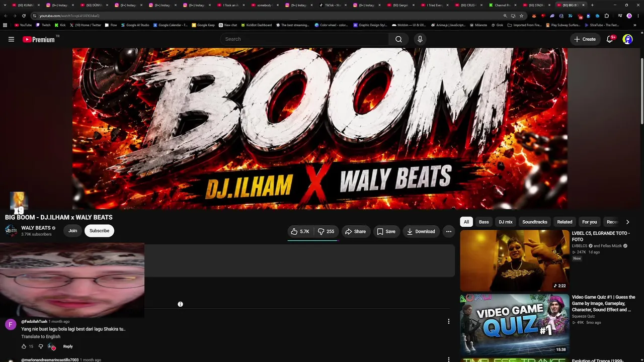Like the @FadzilahTuah comment
The image size is (644, 362).
click(24, 346)
